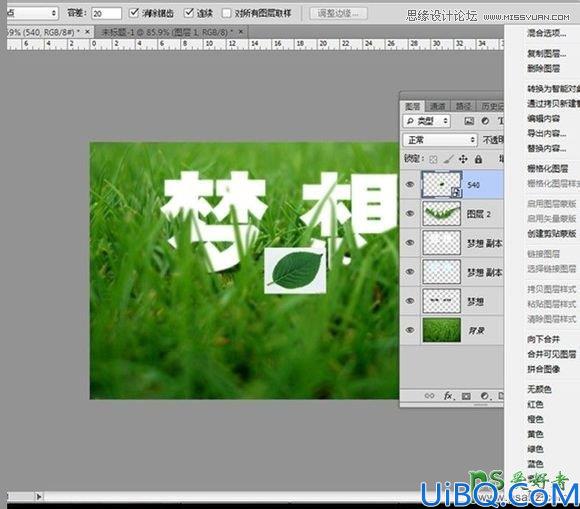Pick 绿色 layer color label
This screenshot has width=580, height=509.
(x=536, y=449)
